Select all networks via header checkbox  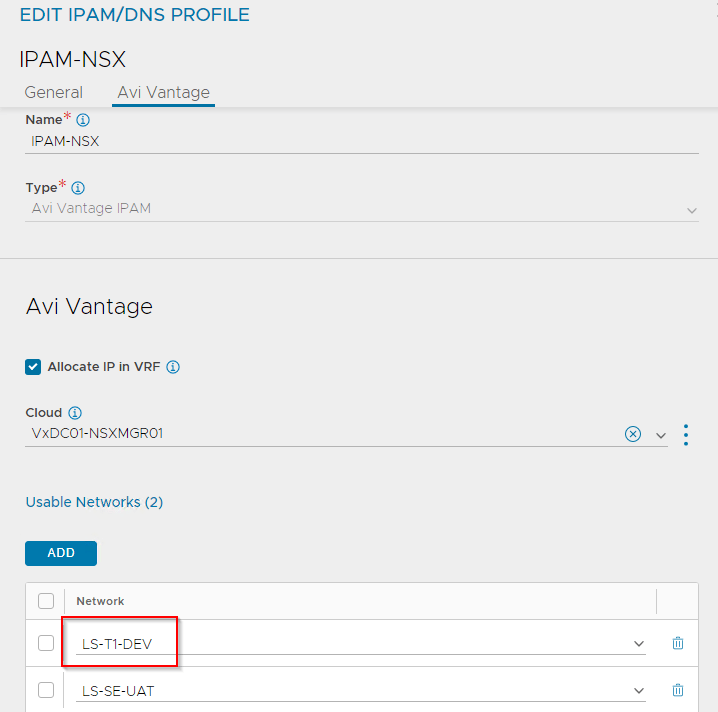(x=46, y=601)
